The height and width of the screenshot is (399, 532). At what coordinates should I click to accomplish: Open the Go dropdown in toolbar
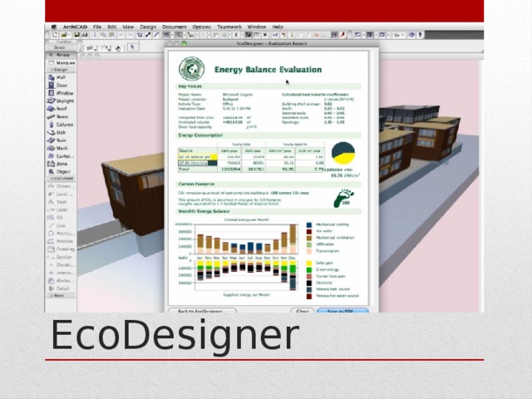click(x=398, y=35)
